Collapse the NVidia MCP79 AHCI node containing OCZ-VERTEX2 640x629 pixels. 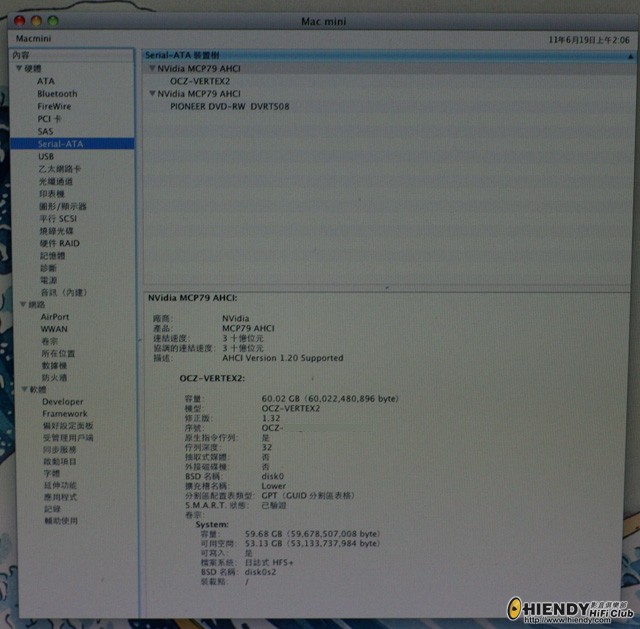[x=152, y=68]
